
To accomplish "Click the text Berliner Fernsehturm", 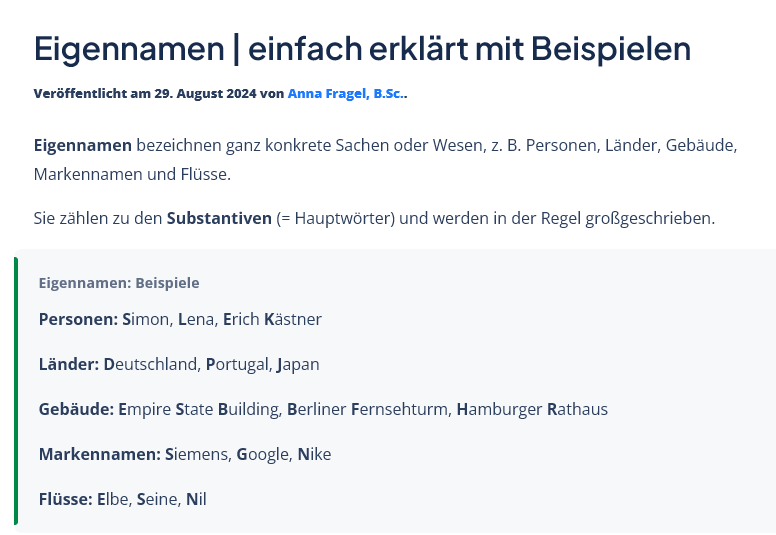I will [x=368, y=410].
